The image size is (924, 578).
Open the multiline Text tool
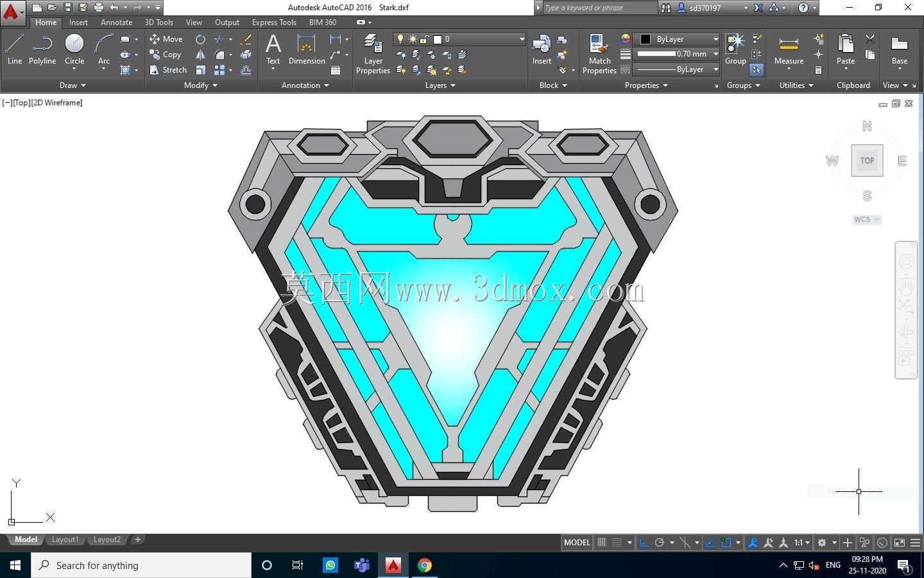[x=273, y=50]
